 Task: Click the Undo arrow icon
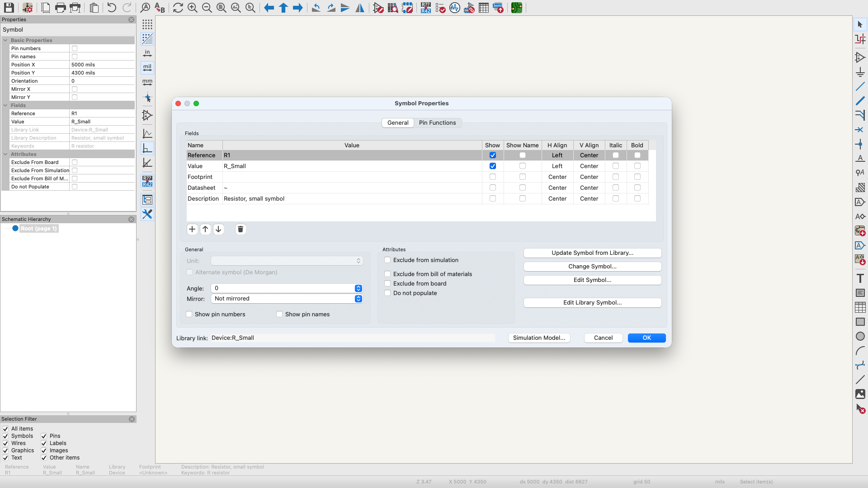(112, 8)
